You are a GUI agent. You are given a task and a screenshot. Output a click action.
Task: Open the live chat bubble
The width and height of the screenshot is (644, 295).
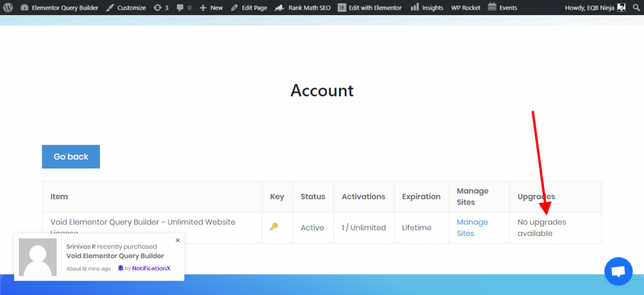coord(618,272)
